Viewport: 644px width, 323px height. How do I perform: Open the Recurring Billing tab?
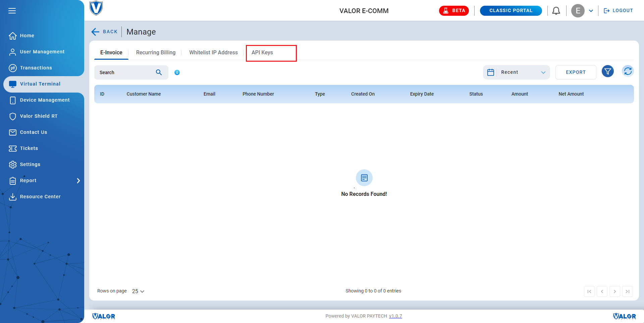pos(156,53)
